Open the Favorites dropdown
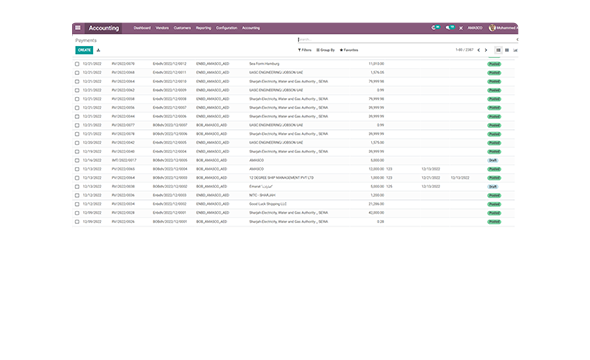 (349, 50)
